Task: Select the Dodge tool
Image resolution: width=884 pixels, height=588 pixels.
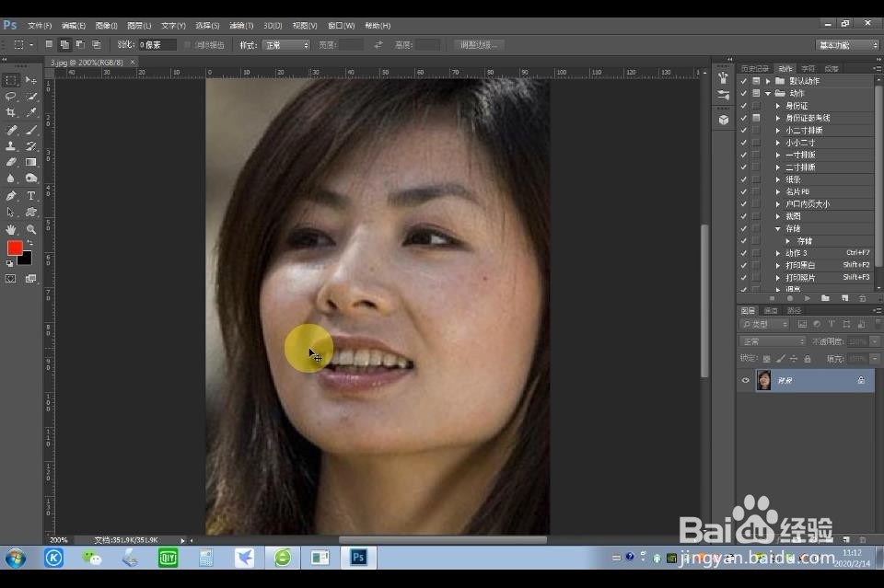Action: point(31,178)
